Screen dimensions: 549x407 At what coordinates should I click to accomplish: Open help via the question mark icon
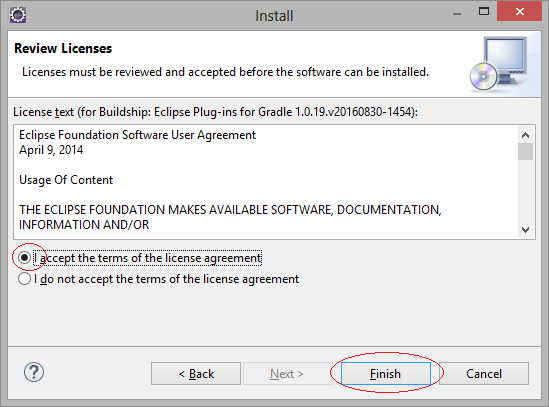point(34,372)
